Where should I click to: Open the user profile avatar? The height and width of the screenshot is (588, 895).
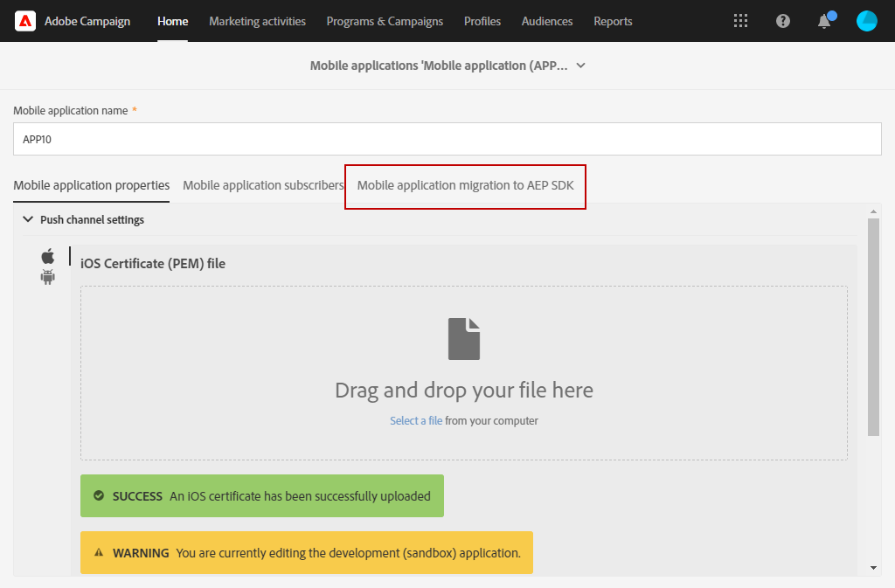point(866,21)
